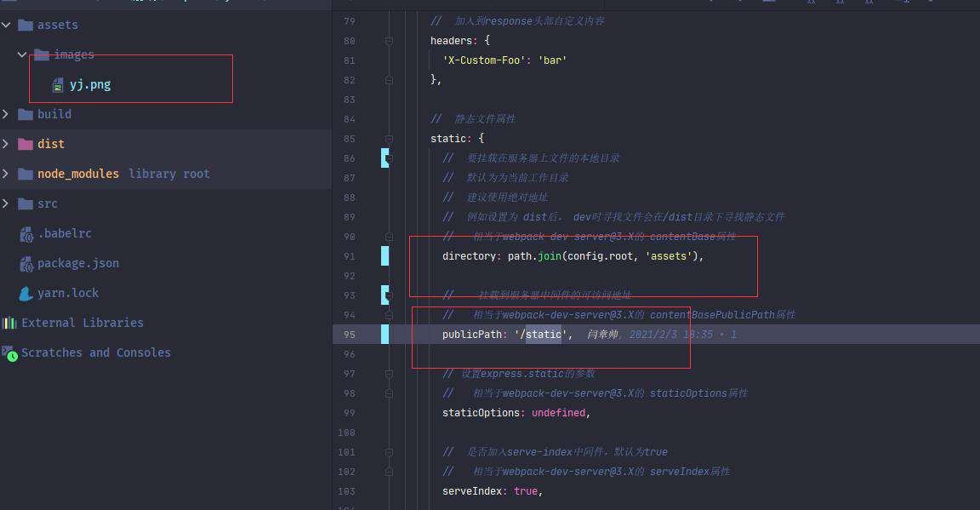Fold the headers block at line 80
The image size is (980, 510).
point(389,41)
